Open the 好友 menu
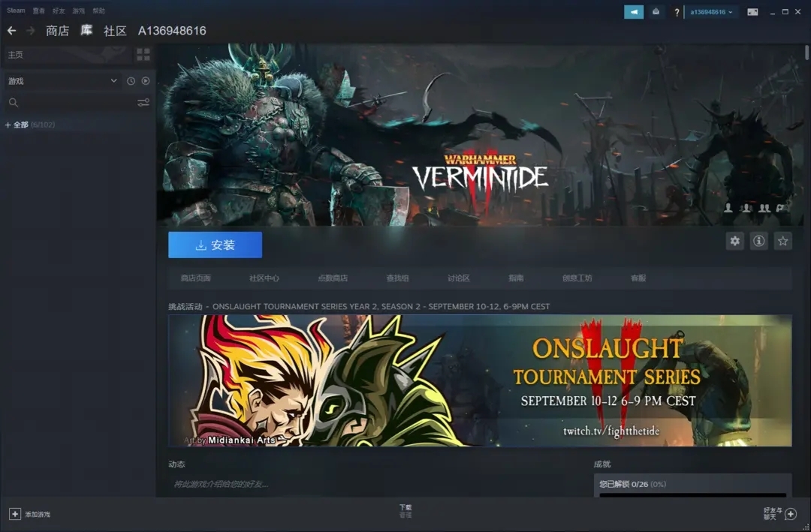 tap(59, 11)
